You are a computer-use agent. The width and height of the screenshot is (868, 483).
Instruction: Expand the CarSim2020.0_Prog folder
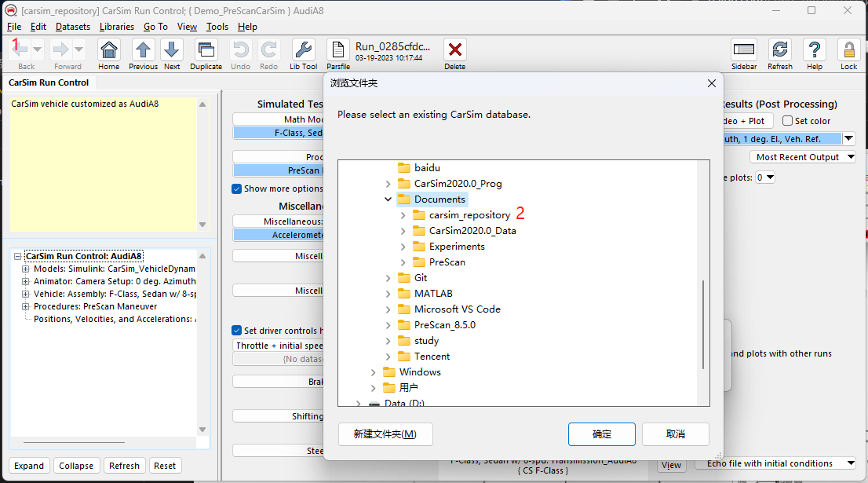(388, 184)
